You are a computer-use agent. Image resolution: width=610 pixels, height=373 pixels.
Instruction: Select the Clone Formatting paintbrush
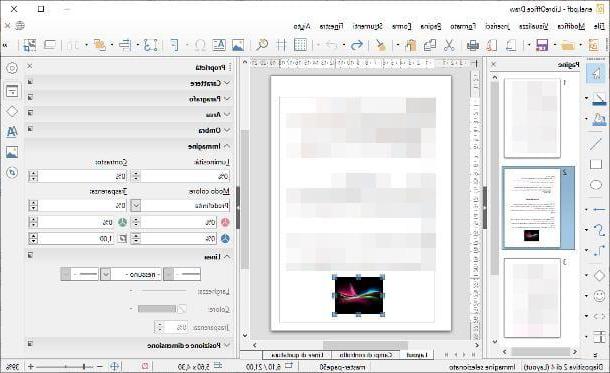(x=381, y=45)
